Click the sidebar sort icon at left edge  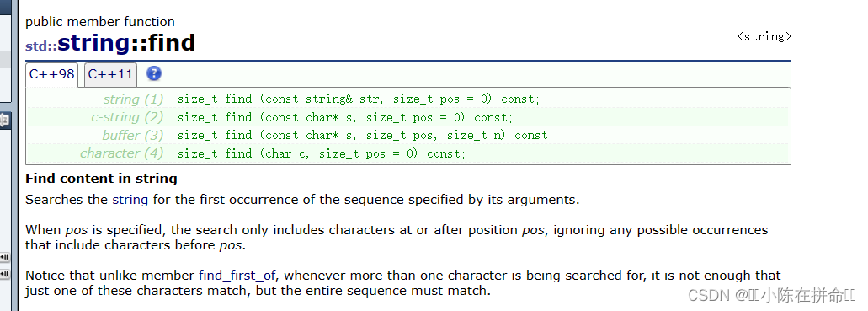[4, 121]
